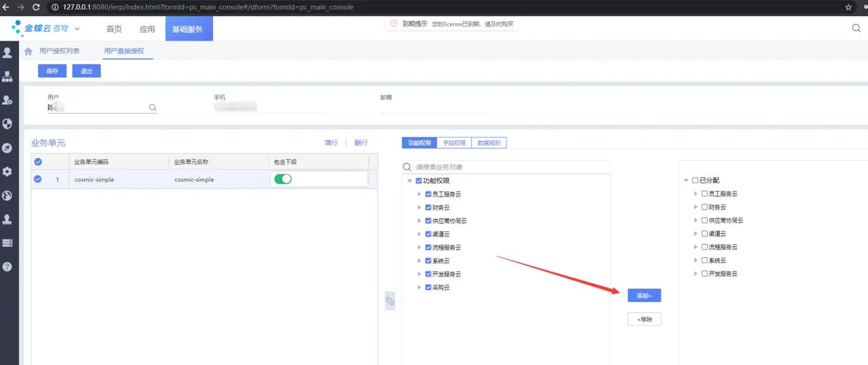Image resolution: width=868 pixels, height=365 pixels.
Task: Open dropdown arrow next to 金蝶云 logo
Action: (x=77, y=28)
